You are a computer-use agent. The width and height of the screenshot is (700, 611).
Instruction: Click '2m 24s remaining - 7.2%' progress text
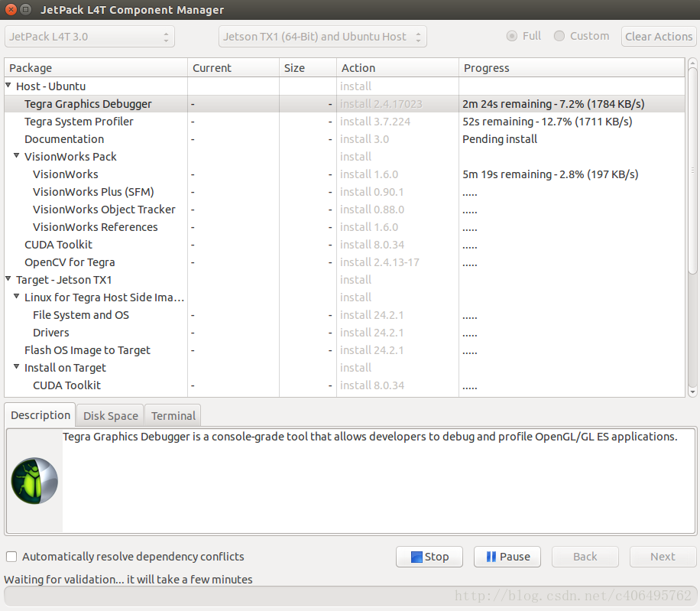pyautogui.click(x=553, y=104)
